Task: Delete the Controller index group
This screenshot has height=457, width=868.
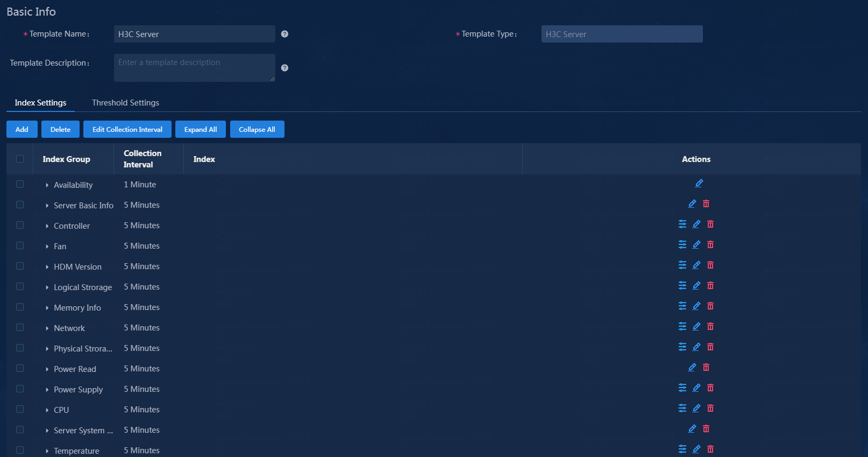Action: coord(710,224)
